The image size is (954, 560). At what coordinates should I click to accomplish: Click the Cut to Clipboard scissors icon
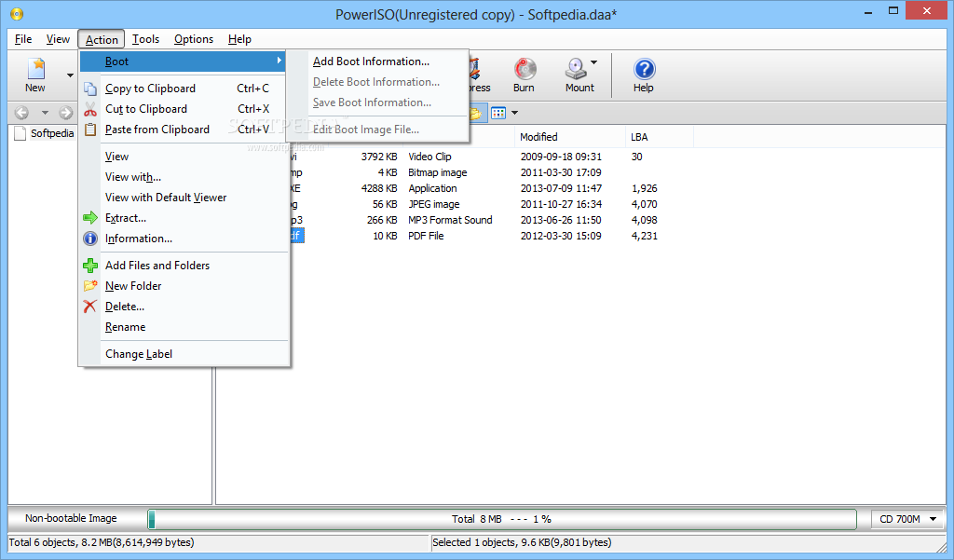click(x=90, y=109)
